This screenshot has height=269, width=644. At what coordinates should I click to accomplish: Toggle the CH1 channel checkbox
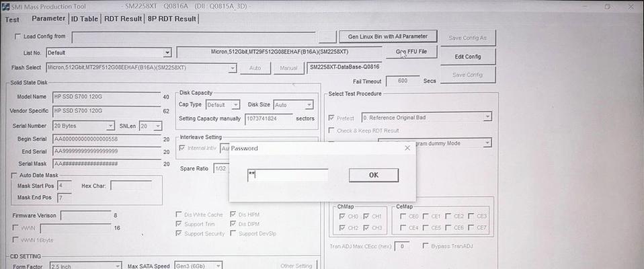(365, 216)
